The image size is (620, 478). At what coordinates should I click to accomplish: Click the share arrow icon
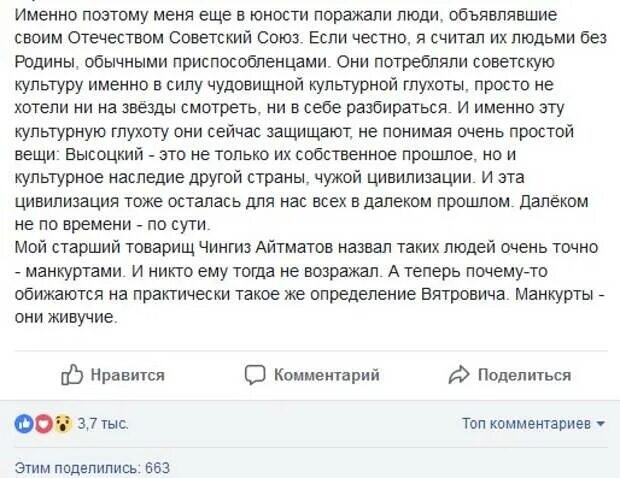(459, 375)
